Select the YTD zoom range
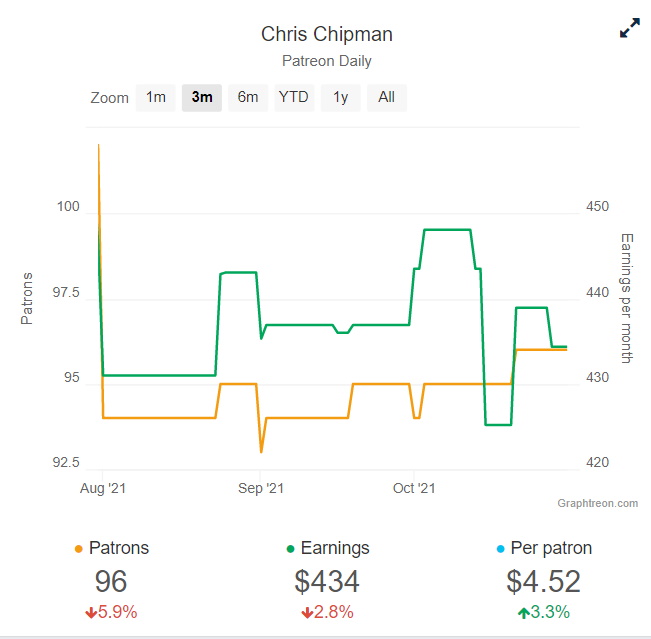Image resolution: width=651 pixels, height=639 pixels. [x=294, y=98]
